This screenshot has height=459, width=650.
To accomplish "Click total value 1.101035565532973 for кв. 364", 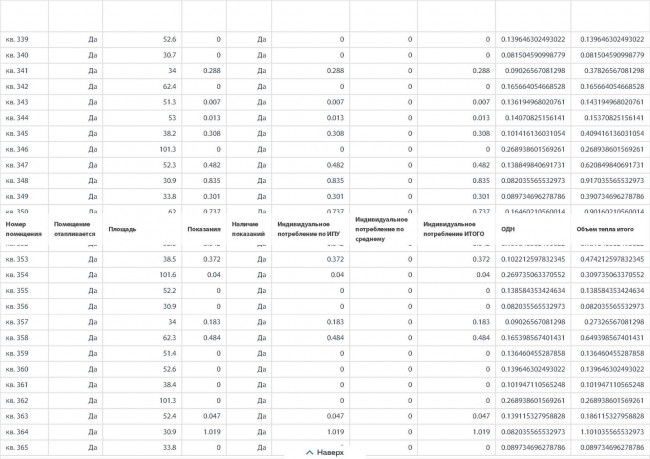I will click(x=612, y=432).
